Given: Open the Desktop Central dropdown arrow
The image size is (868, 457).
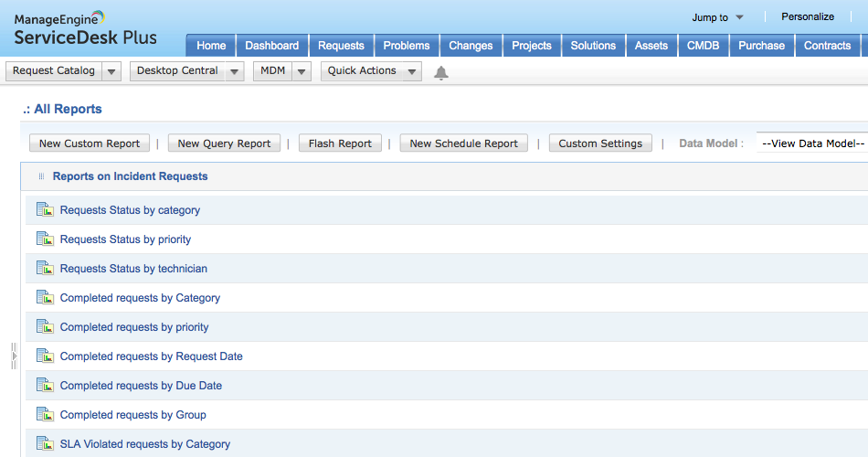Looking at the screenshot, I should pyautogui.click(x=234, y=71).
